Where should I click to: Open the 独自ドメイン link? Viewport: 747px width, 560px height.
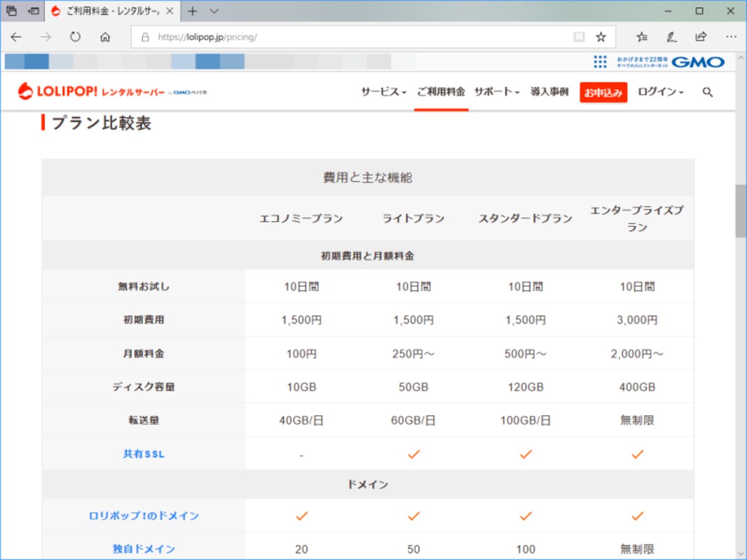tap(144, 549)
